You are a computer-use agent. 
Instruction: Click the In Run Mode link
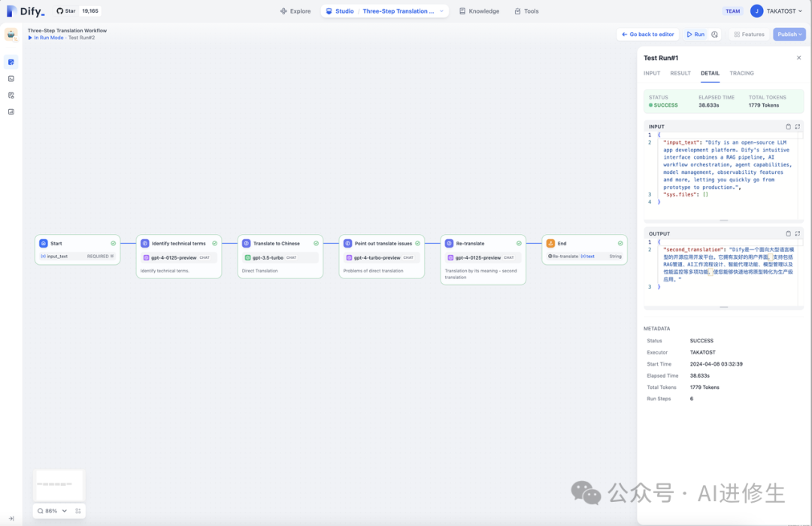pyautogui.click(x=49, y=38)
